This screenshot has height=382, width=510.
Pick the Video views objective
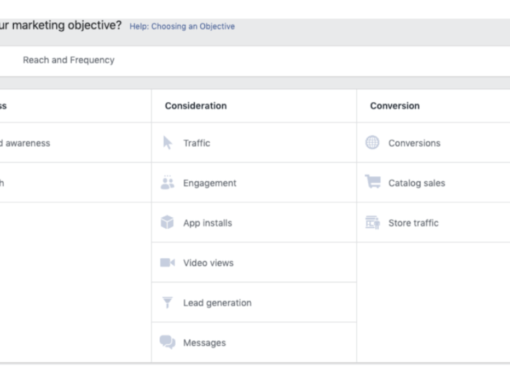click(208, 263)
